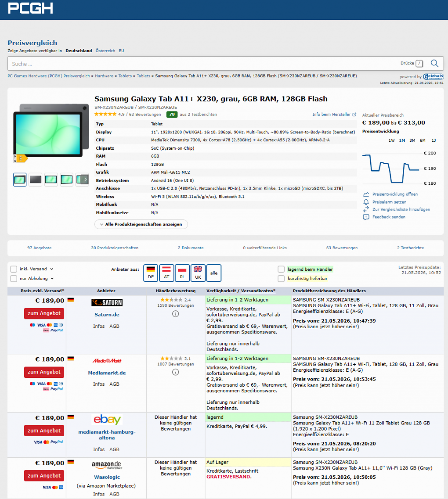The width and height of the screenshot is (448, 499).
Task: Open Saturn.de AGB link
Action: pyautogui.click(x=114, y=326)
